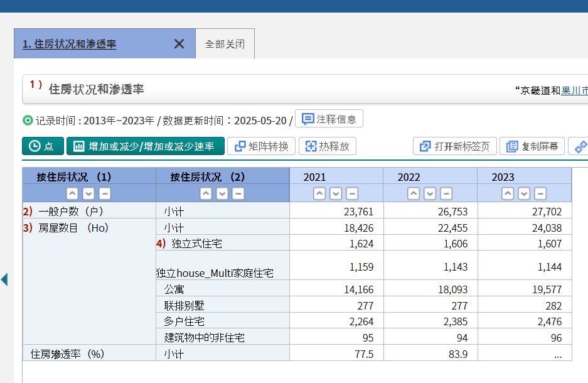Select the 多户住宅 row label
Image resolution: width=588 pixels, height=383 pixels.
pos(184,321)
